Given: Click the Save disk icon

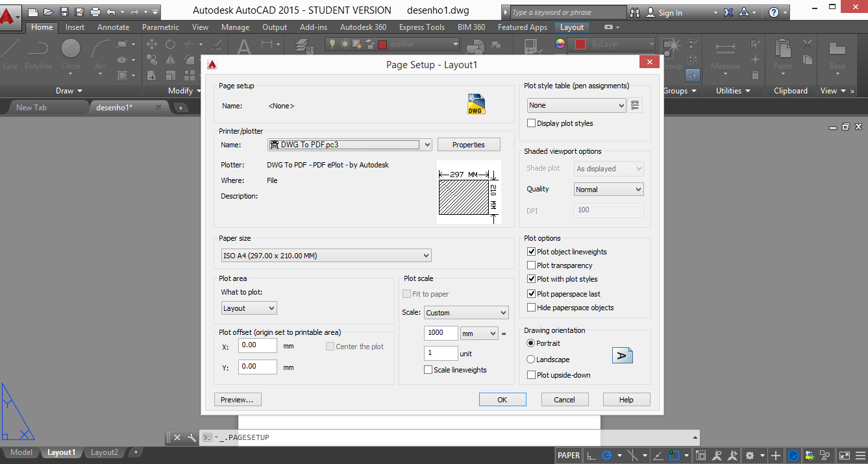Looking at the screenshot, I should pos(64,12).
